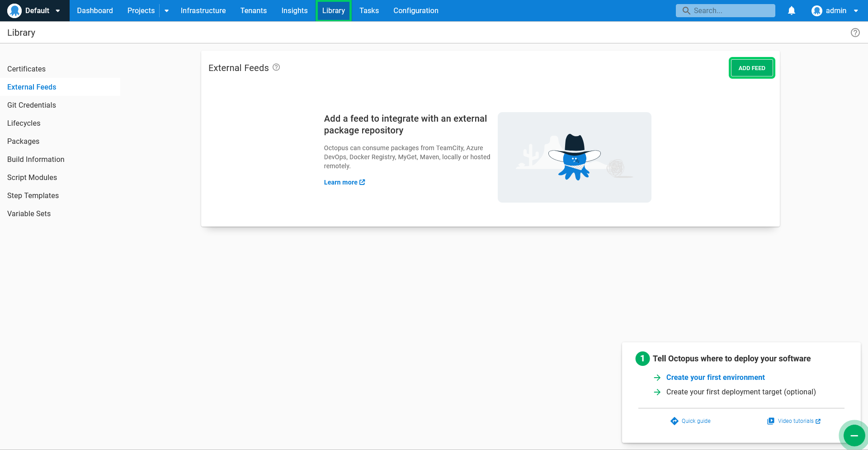
Task: Expand the admin account dropdown arrow
Action: [x=856, y=11]
